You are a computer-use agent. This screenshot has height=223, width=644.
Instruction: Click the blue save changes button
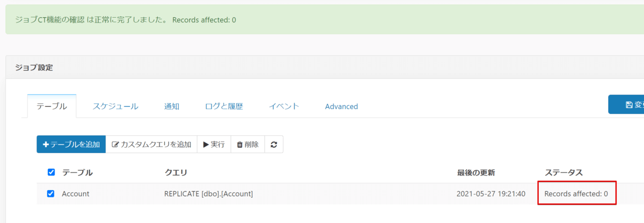(627, 105)
